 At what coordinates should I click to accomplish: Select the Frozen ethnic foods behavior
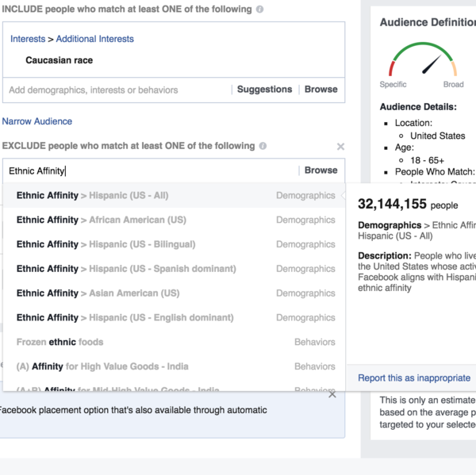point(174,342)
